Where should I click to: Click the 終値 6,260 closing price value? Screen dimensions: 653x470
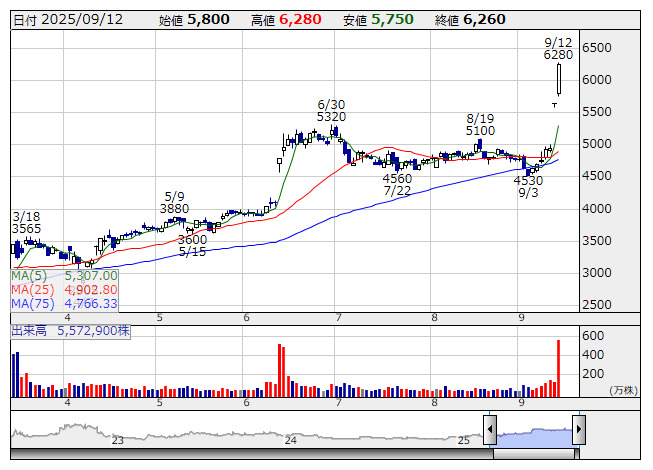tap(485, 19)
